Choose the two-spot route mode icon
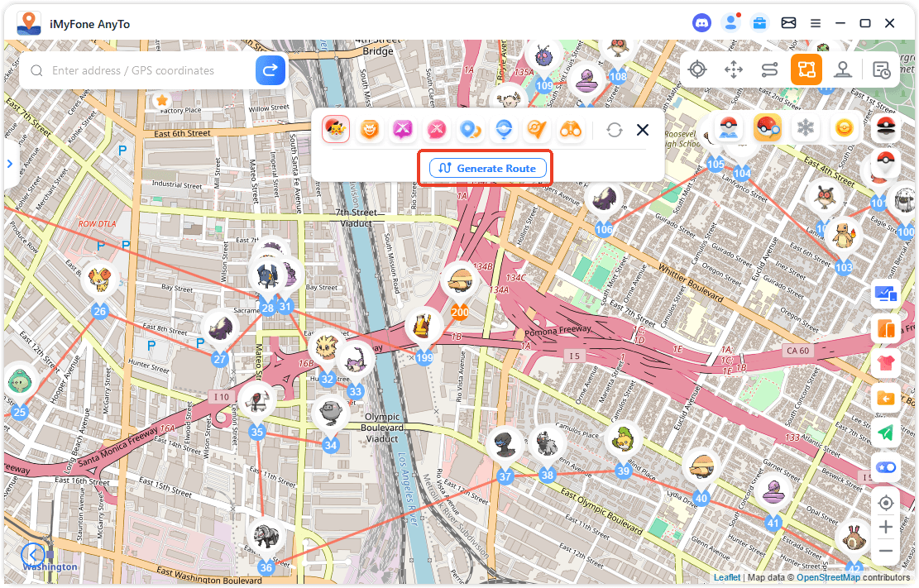Viewport: 919px width, 588px height. tap(770, 69)
